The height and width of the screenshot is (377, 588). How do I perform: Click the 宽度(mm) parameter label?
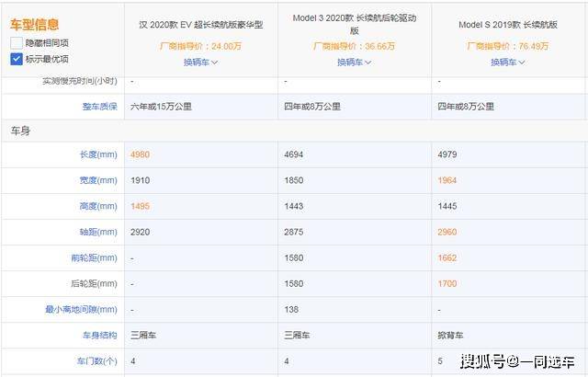click(x=98, y=181)
